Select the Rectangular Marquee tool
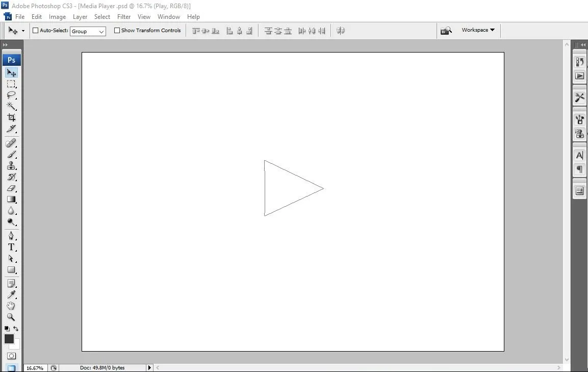Image resolution: width=588 pixels, height=372 pixels. point(11,84)
